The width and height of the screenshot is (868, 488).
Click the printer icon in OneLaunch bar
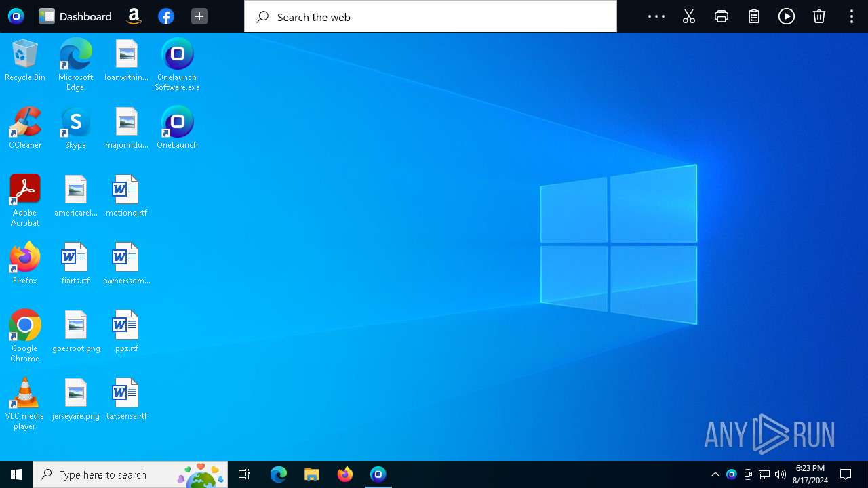[x=722, y=16]
